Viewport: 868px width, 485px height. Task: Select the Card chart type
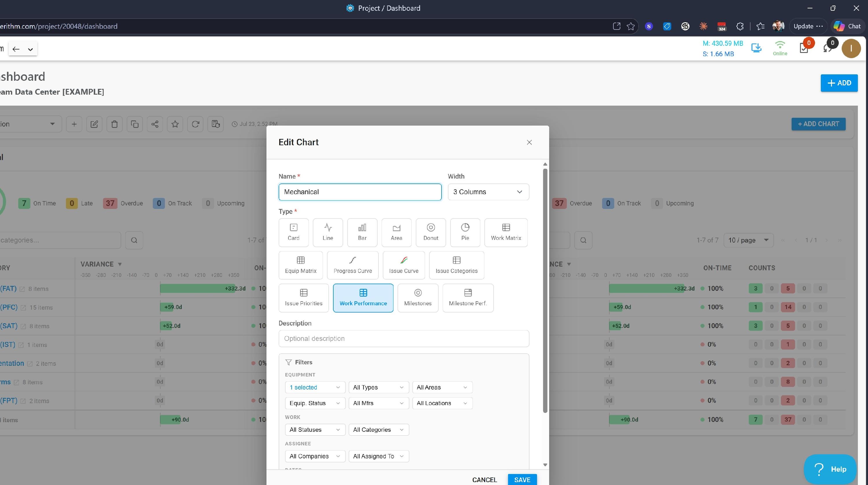293,232
